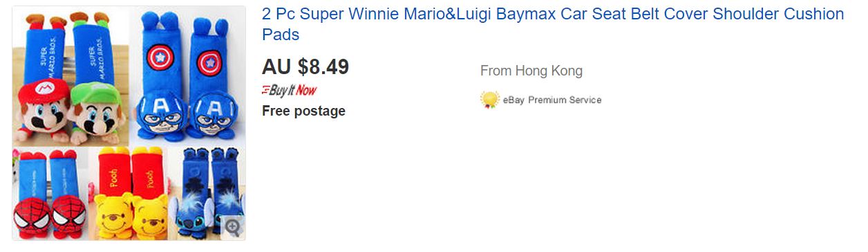
Task: Click the gold eBay Premium Service badge
Action: 490,100
